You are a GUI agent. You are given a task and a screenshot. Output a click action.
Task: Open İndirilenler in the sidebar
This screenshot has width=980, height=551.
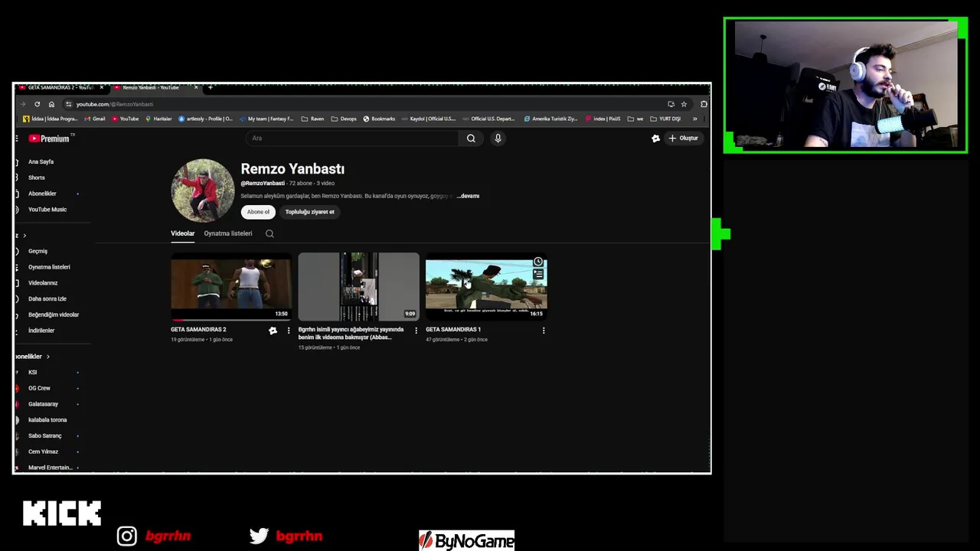[x=41, y=331]
